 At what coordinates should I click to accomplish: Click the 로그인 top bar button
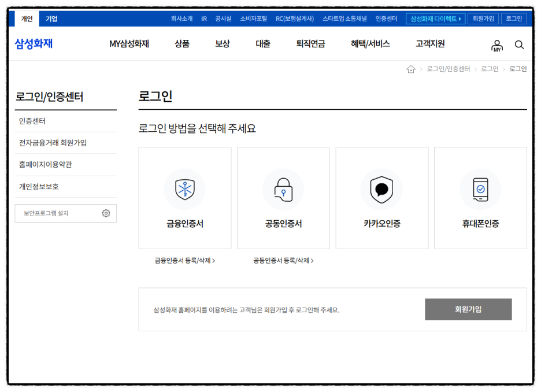(514, 19)
